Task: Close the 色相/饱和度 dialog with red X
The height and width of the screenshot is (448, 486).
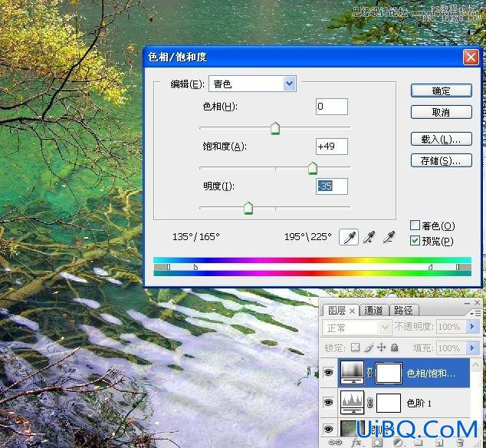Action: pos(471,57)
